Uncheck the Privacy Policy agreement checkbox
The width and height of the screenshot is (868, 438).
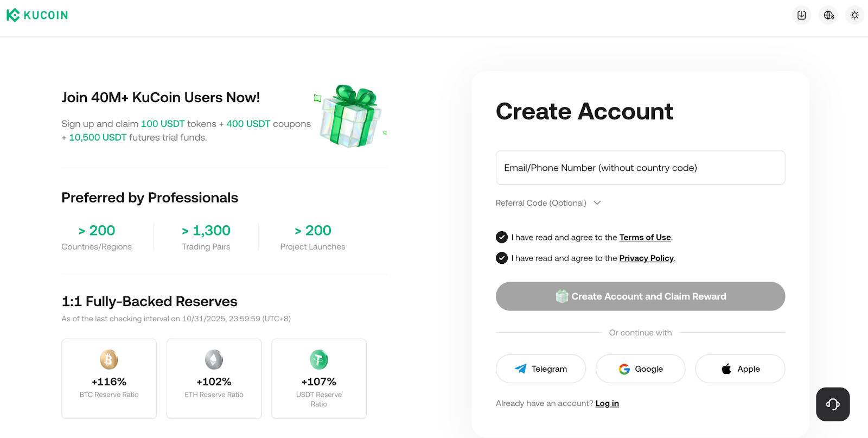coord(502,258)
